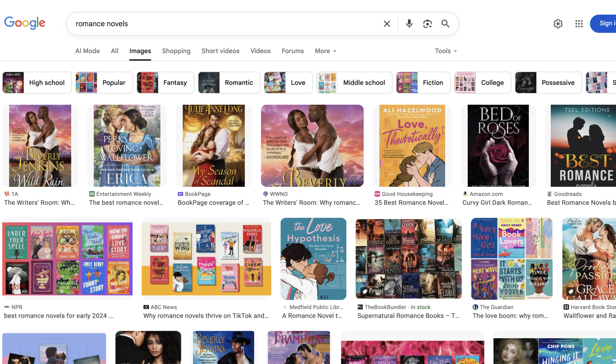Click The Guardian source icon
Screen dimensions: 616x364
point(475,307)
